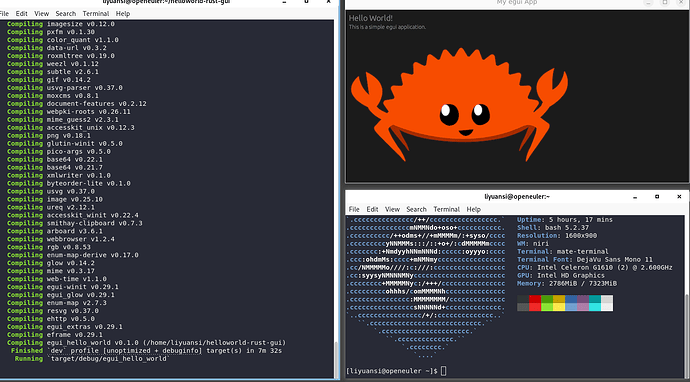The width and height of the screenshot is (690, 382).
Task: Open Edit menu in helloworld-rust-gui terminal
Action: [21, 14]
